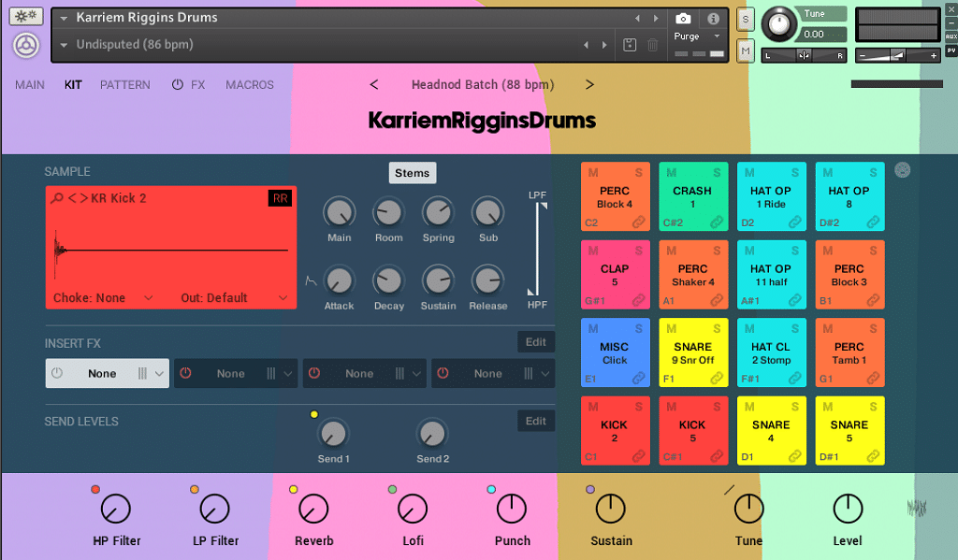Open the sample search magnifier icon
This screenshot has width=958, height=560.
(57, 198)
